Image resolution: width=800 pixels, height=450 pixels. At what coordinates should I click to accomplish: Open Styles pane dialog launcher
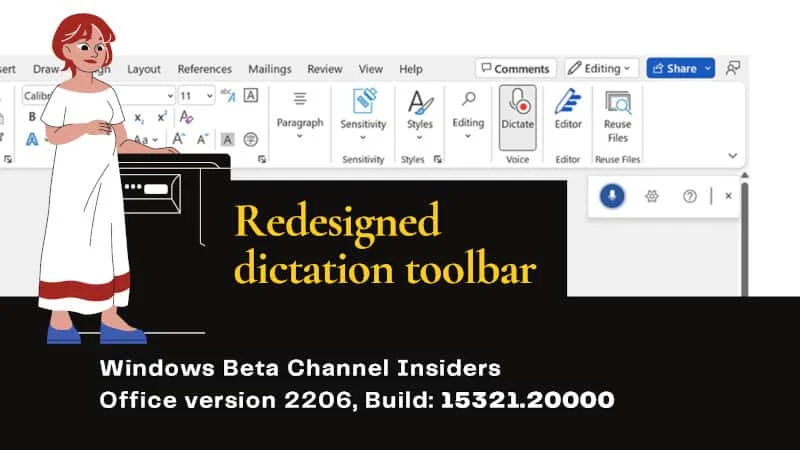437,159
